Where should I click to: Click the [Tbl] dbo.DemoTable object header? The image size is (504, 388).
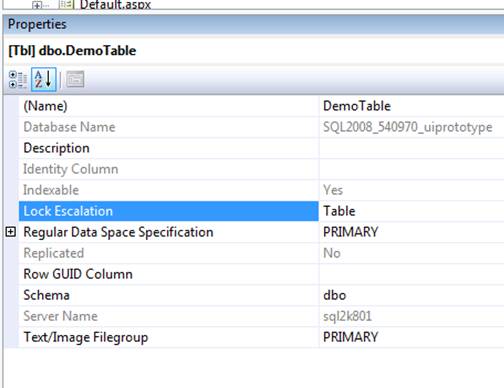click(72, 51)
